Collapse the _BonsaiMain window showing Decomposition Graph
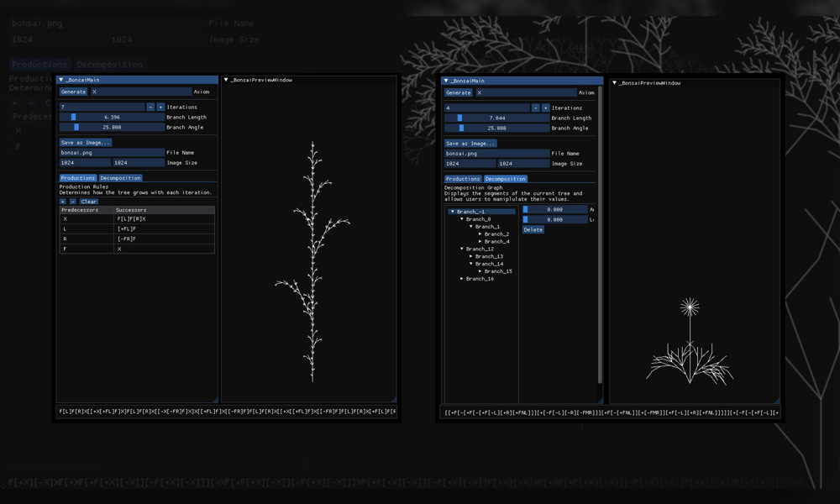Image resolution: width=840 pixels, height=504 pixels. [x=447, y=81]
